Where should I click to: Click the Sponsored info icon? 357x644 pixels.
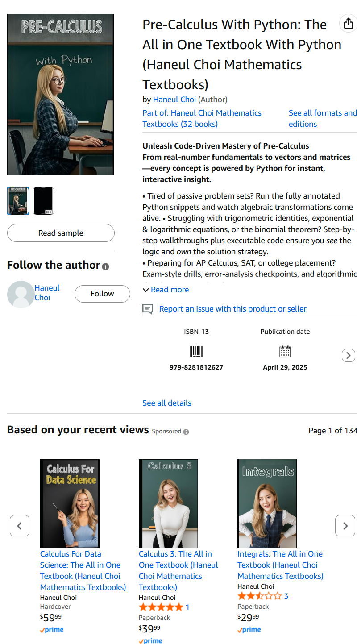pyautogui.click(x=186, y=432)
